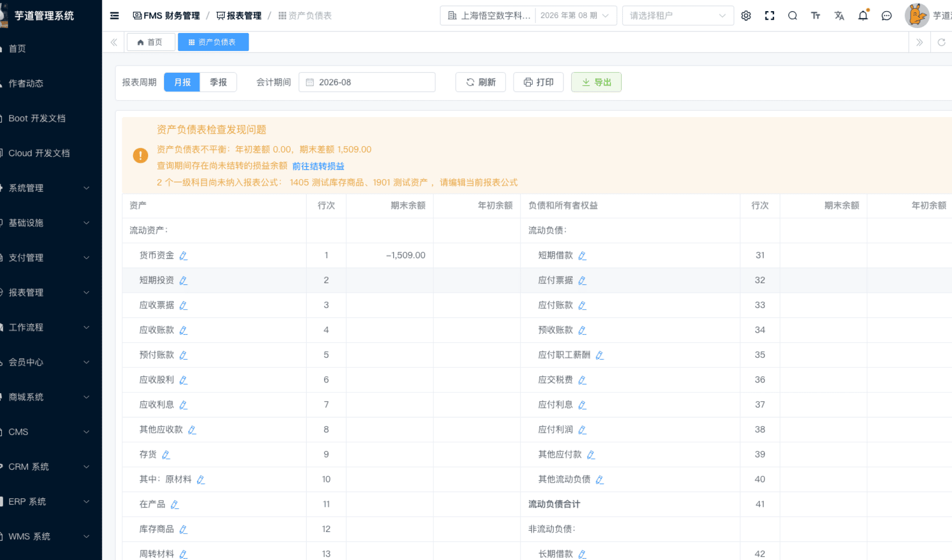
Task: Click the 刷新 button
Action: click(480, 82)
